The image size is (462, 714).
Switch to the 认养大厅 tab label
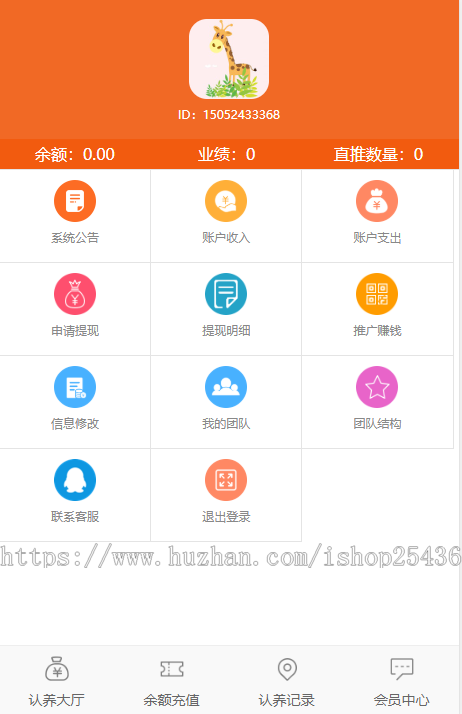point(56,700)
